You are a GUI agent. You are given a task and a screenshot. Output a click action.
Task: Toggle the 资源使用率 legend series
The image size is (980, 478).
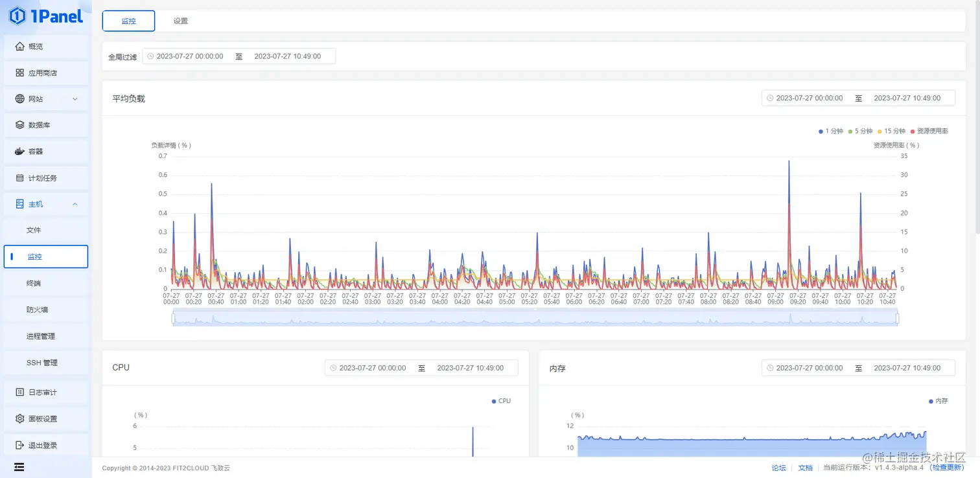[x=929, y=131]
